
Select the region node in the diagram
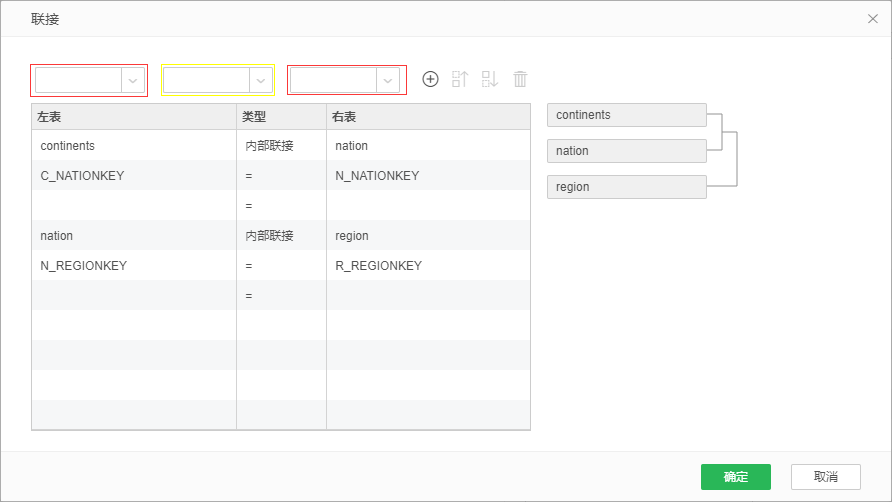pos(626,187)
